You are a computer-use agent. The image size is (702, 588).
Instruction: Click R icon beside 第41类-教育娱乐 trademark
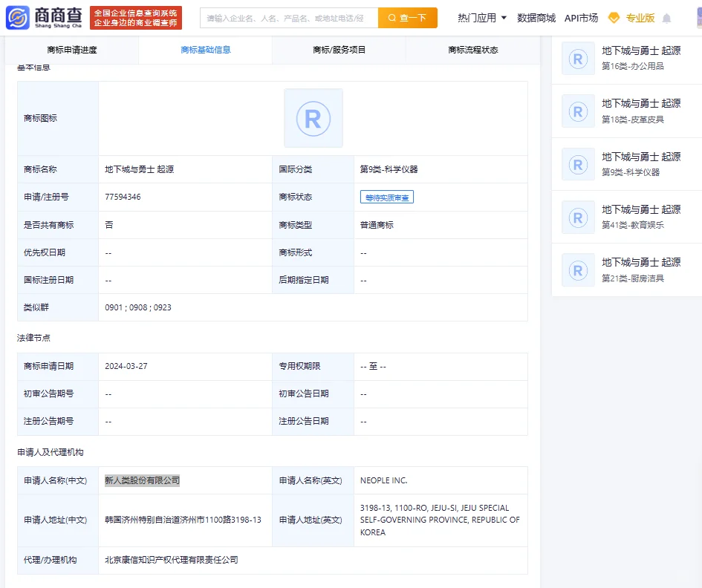click(x=578, y=217)
